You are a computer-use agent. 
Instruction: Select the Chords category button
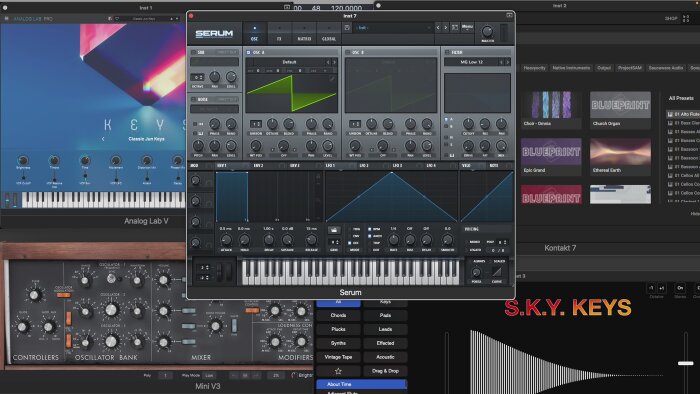pos(338,315)
